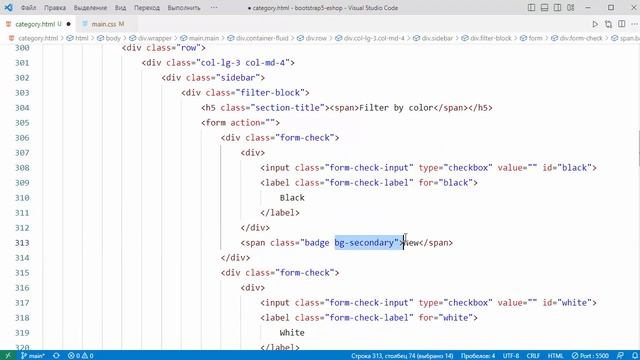The image size is (640, 360).
Task: Toggle primary sidebar layout icon
Action: point(531,8)
